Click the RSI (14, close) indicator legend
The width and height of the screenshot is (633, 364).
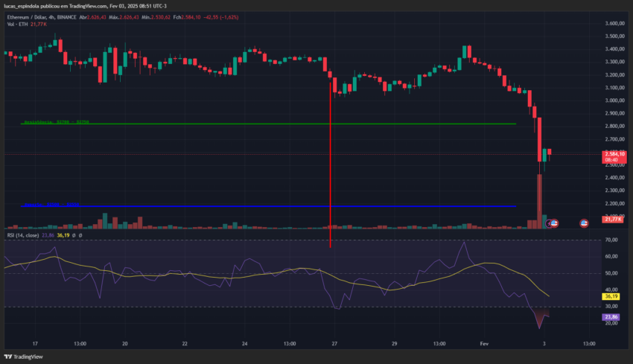(x=23, y=235)
